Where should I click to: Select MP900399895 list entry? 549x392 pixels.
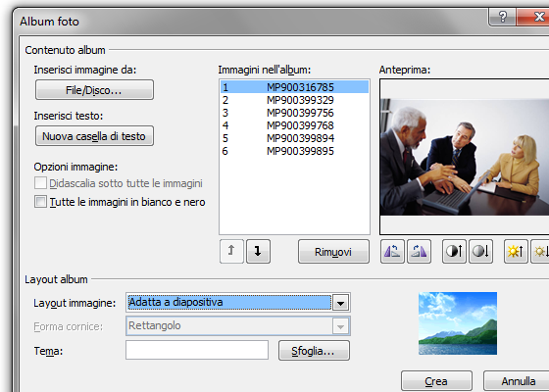coord(294,151)
